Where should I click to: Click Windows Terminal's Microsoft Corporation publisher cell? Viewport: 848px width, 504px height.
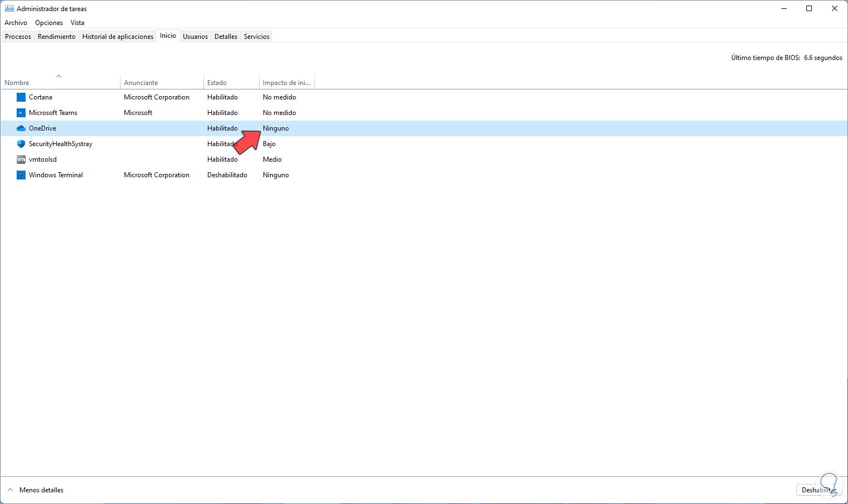[157, 175]
